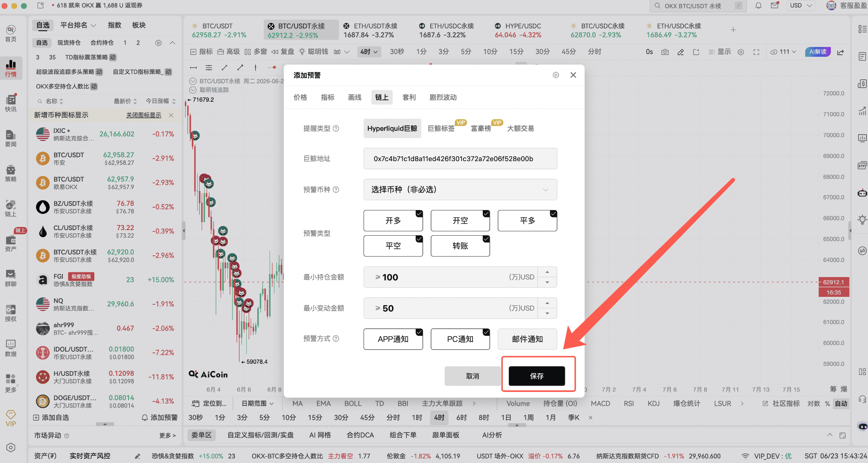Click the 关闭图标显示 link
This screenshot has height=463, width=868.
[x=144, y=115]
